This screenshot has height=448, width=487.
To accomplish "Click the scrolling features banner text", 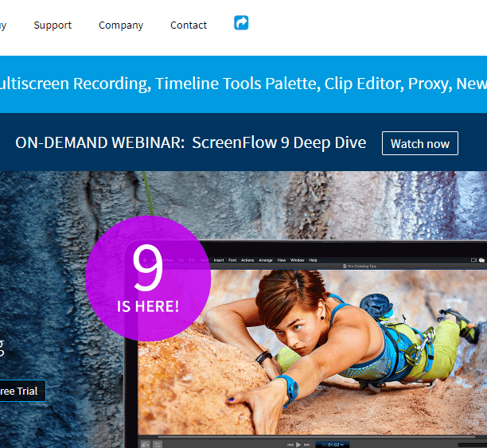I will coord(243,84).
